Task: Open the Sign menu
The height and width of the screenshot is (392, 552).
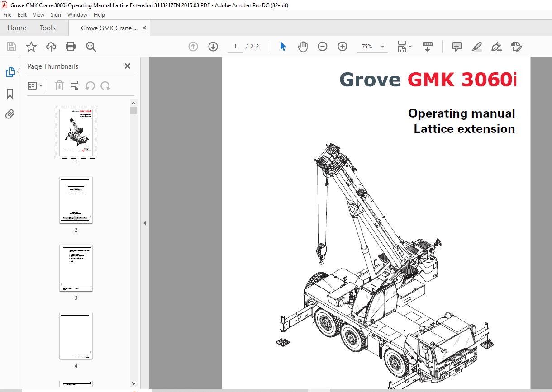Action: 56,15
